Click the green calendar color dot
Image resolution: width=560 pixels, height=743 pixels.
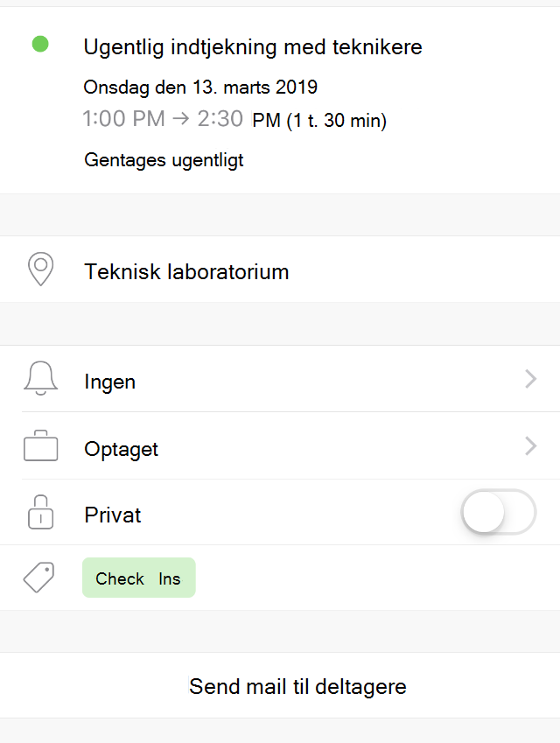(x=40, y=44)
